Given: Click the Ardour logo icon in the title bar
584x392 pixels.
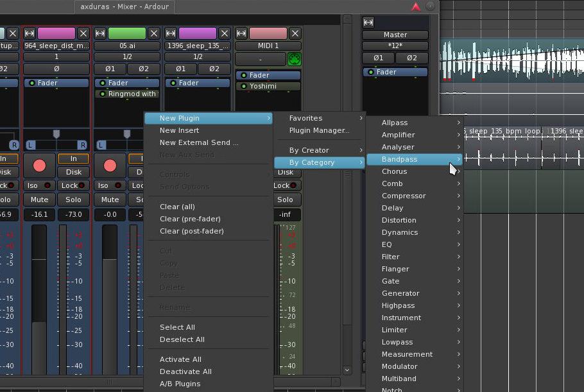Looking at the screenshot, I should (415, 6).
